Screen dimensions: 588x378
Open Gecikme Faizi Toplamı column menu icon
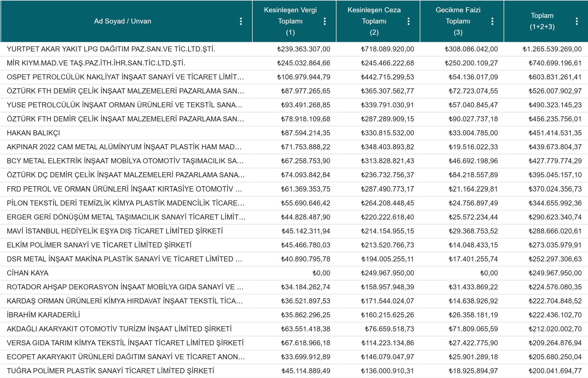(492, 21)
